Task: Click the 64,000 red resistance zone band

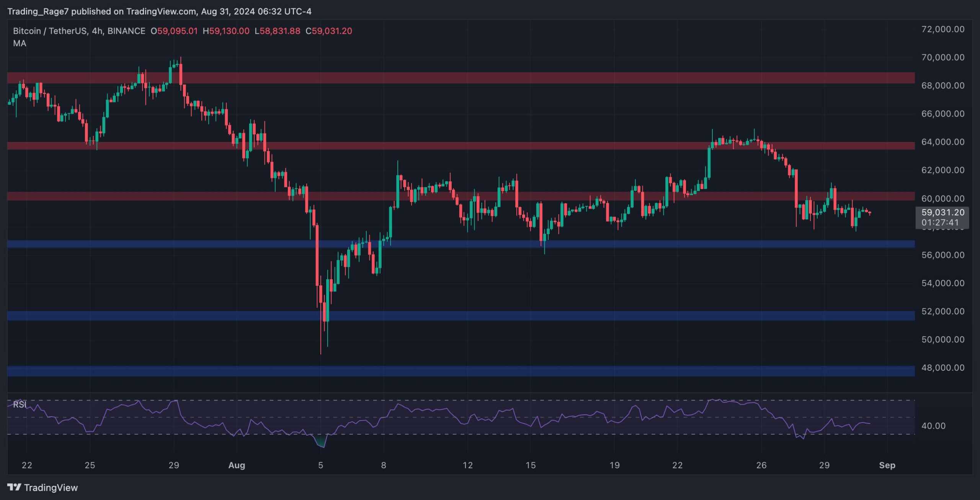Action: (x=459, y=146)
